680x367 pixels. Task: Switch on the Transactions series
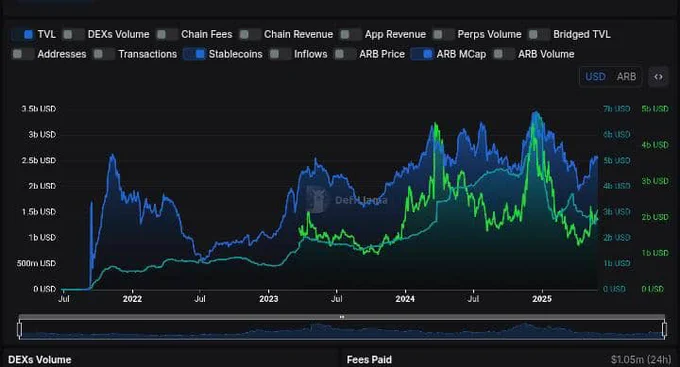(x=104, y=54)
